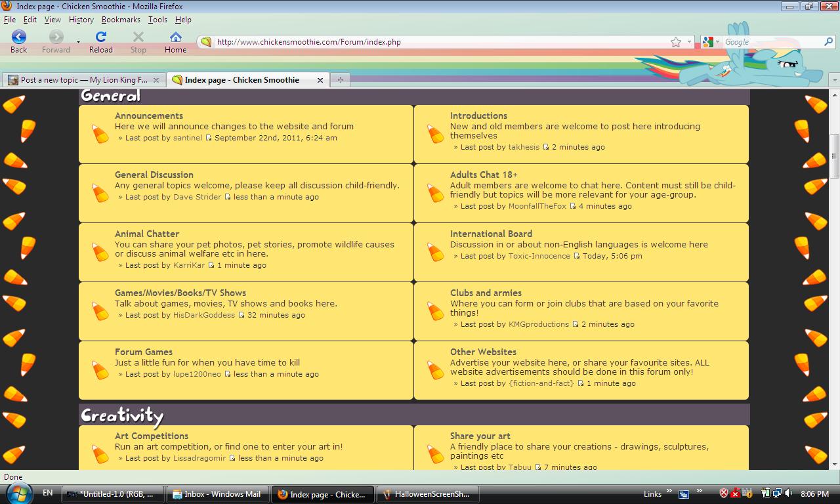Open the Google search engine selector

710,42
